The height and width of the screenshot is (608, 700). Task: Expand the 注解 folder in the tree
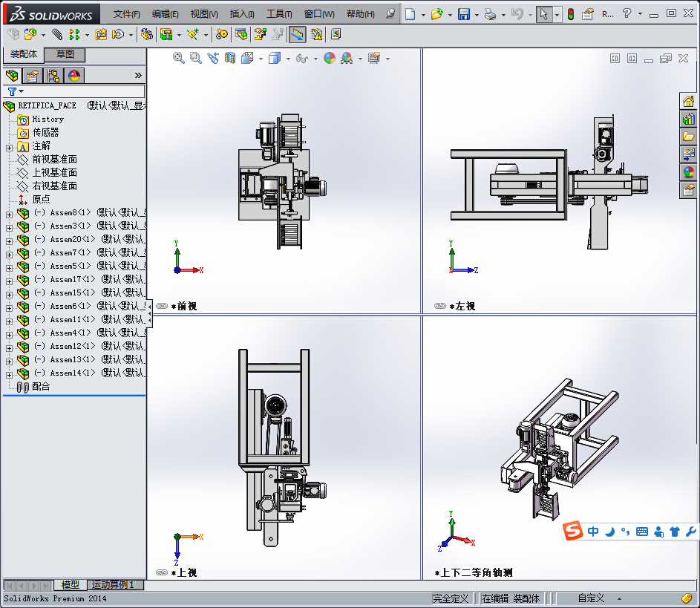click(x=9, y=147)
